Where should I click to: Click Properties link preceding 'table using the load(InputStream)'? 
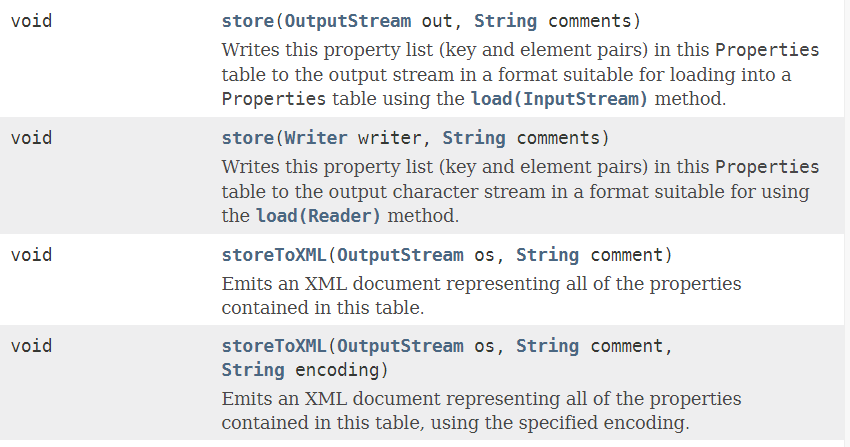(273, 99)
